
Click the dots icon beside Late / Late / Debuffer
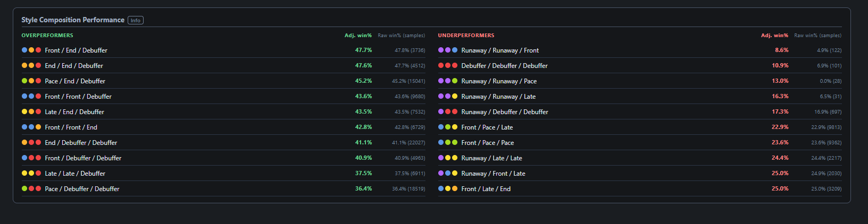tap(31, 174)
